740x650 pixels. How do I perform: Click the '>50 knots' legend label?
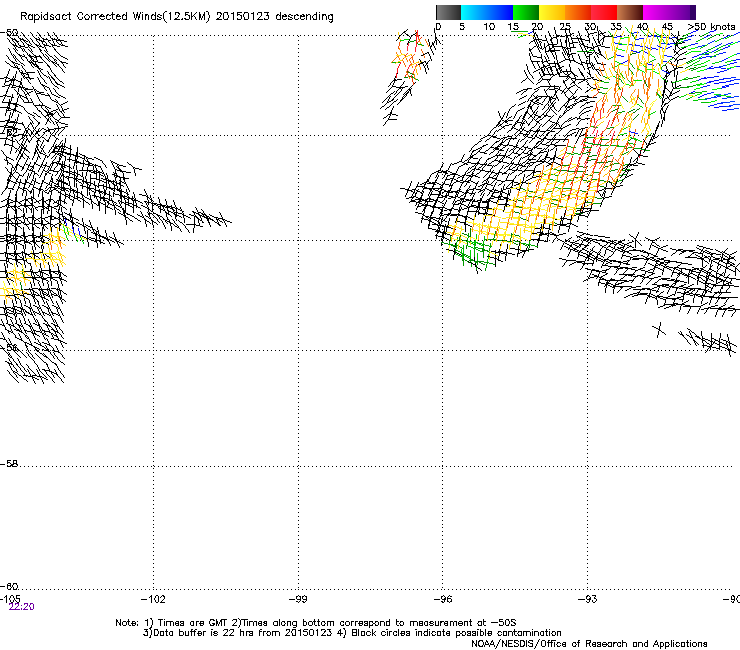(711, 27)
